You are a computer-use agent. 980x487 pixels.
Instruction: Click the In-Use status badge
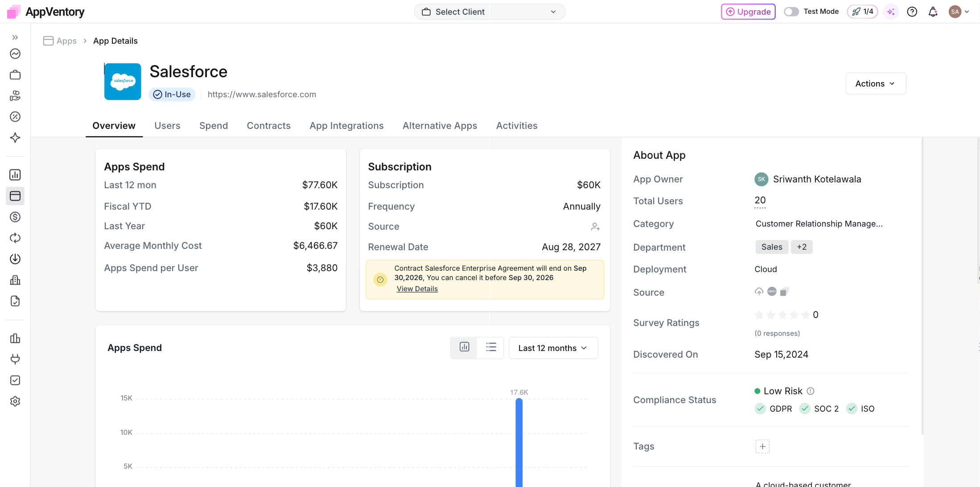click(x=172, y=95)
